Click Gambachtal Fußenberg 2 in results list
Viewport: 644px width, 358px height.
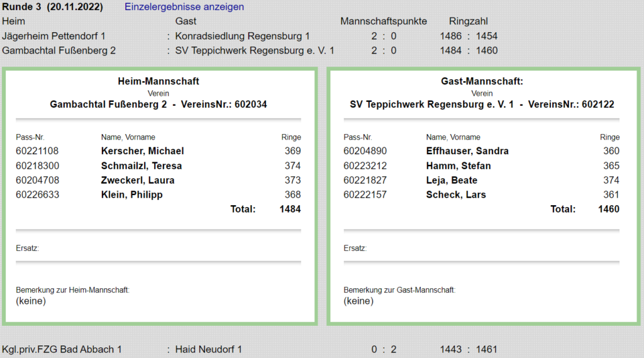59,50
